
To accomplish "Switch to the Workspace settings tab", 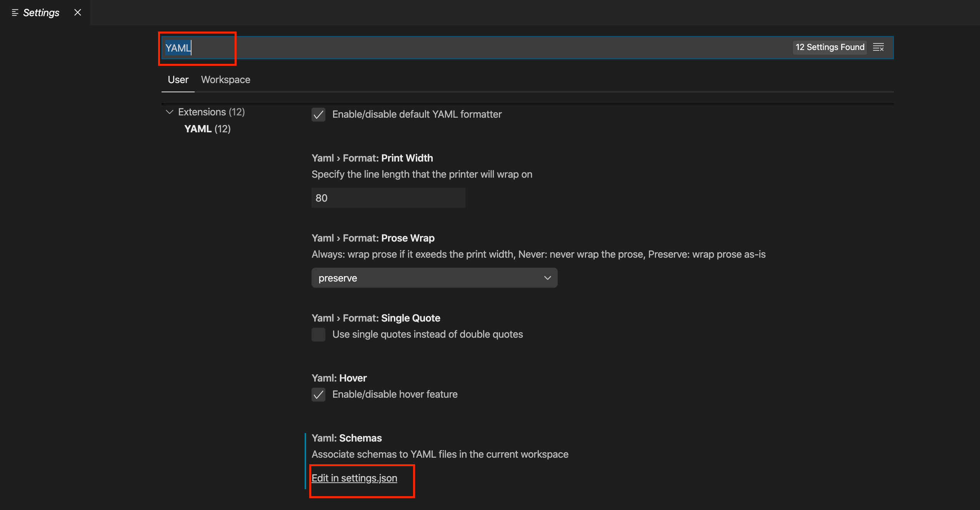I will coord(225,80).
